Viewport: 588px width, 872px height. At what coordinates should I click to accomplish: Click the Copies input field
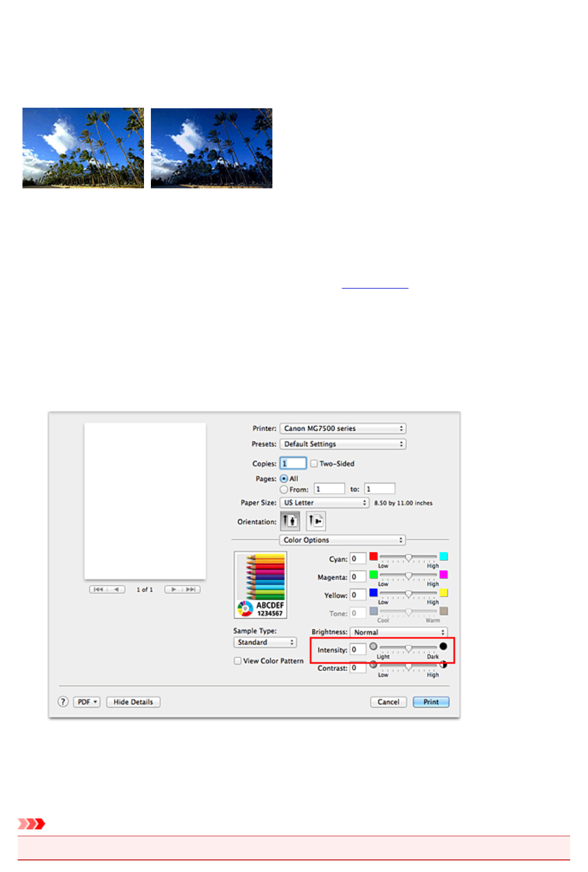[293, 463]
